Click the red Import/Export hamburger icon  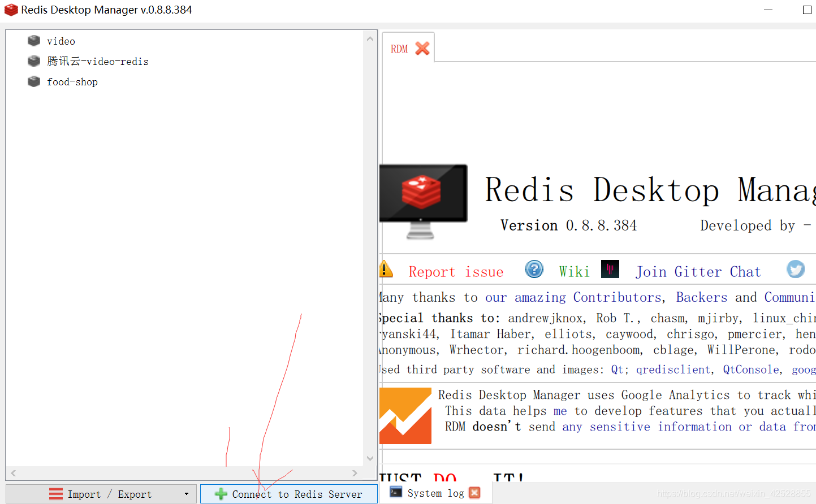56,493
